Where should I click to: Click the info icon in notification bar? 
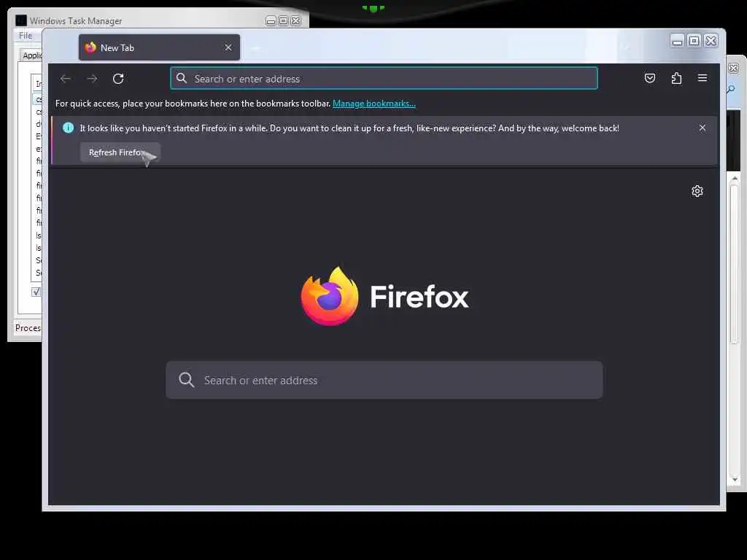click(x=68, y=128)
